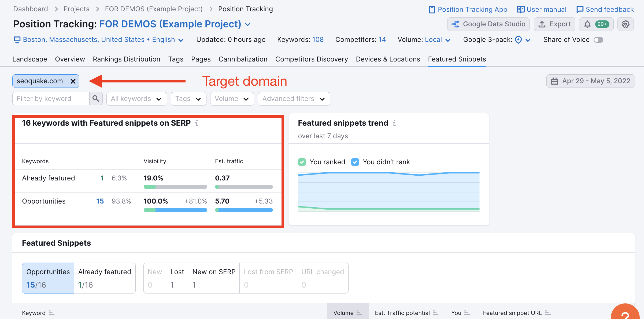644x319 pixels.
Task: Click the seoquake.com domain chip
Action: tap(40, 81)
